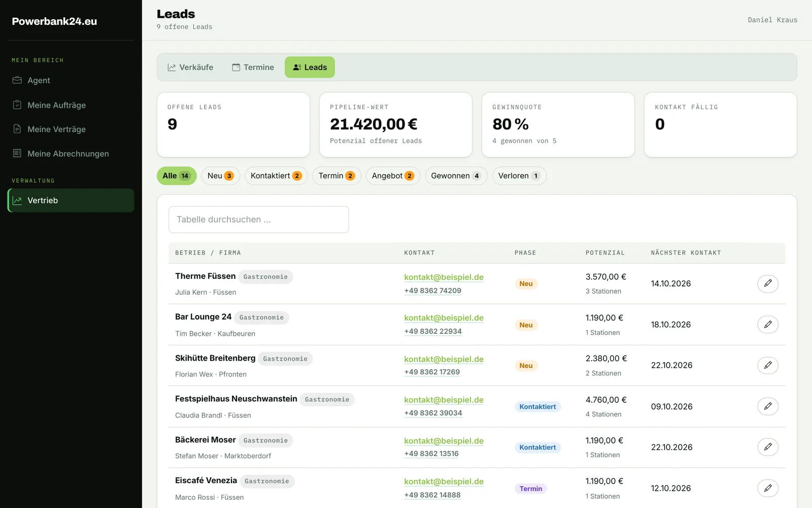Edit Eiscafé Venezia lead via pencil icon

(768, 488)
